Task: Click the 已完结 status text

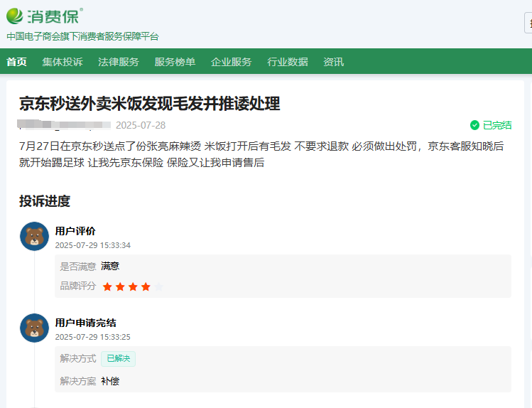Action: point(497,125)
